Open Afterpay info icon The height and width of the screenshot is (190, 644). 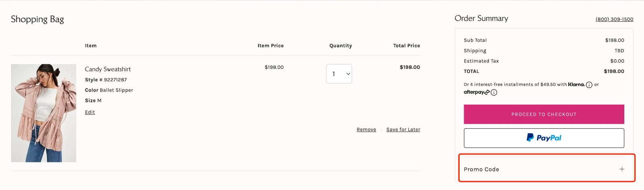point(494,93)
